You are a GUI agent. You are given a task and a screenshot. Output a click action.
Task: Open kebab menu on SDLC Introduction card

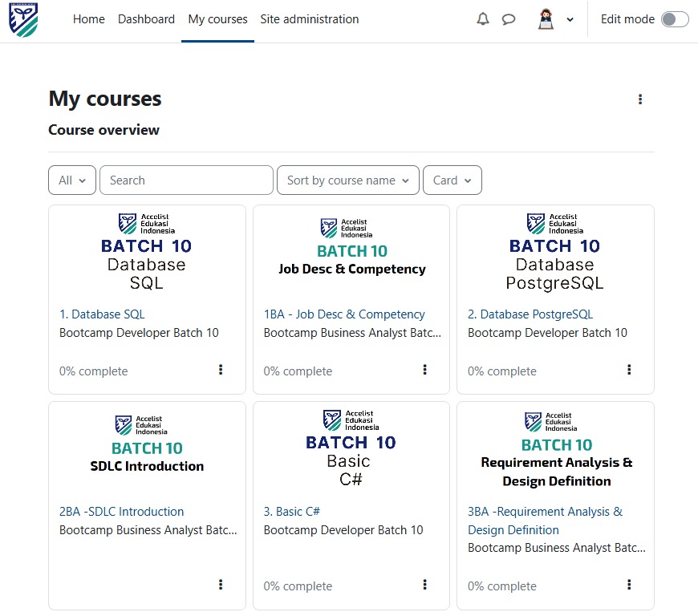(x=220, y=585)
